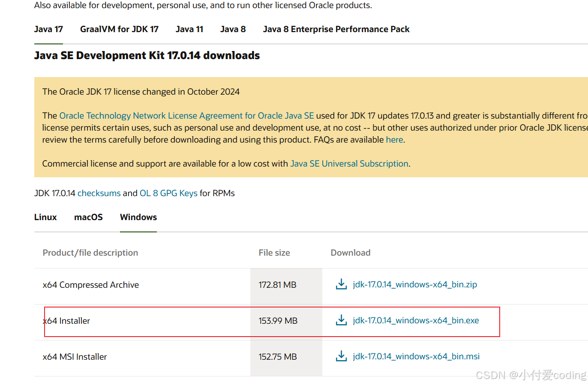The width and height of the screenshot is (588, 385).
Task: Click the 'x64 Installer' description text
Action: pyautogui.click(x=66, y=321)
